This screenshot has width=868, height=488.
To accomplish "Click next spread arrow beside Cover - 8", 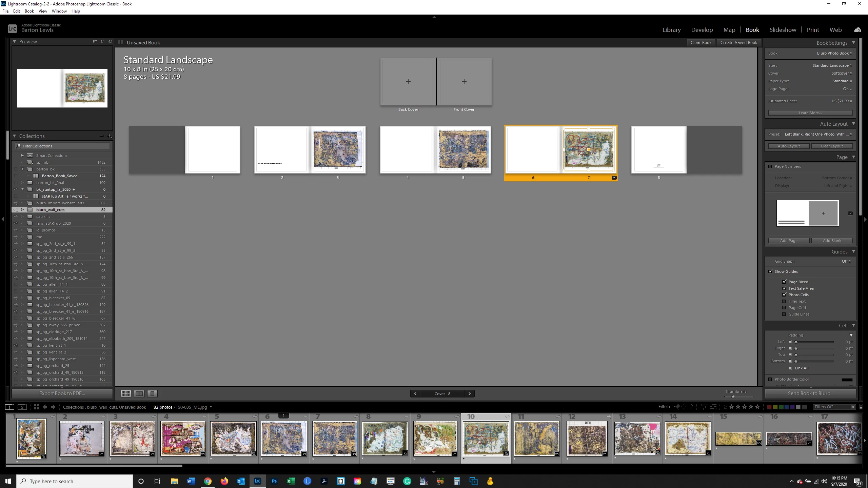I will click(x=469, y=393).
